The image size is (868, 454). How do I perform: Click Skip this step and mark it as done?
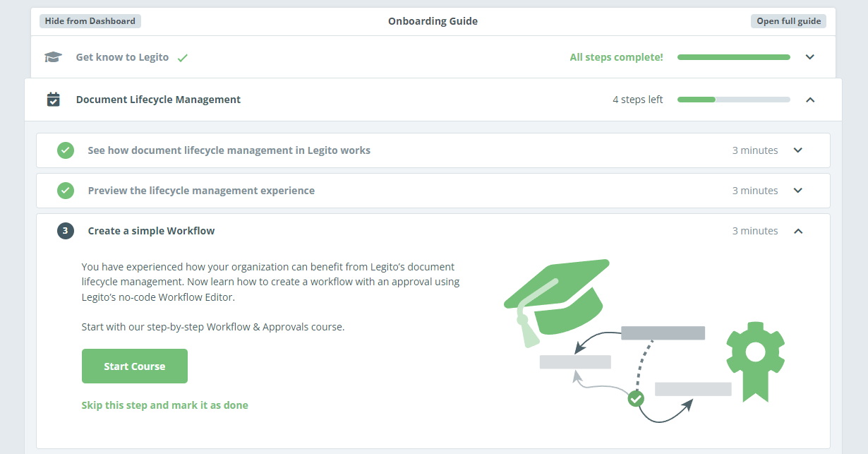[x=165, y=405]
